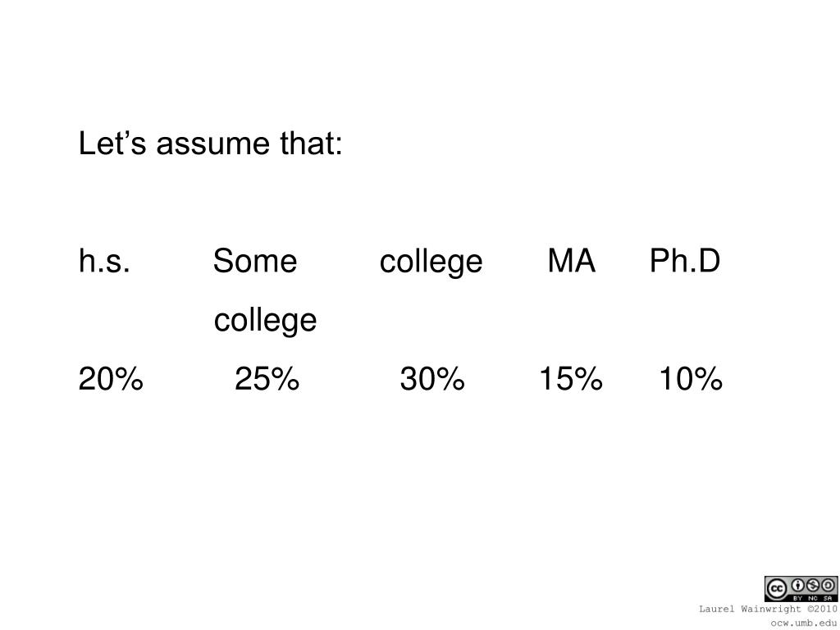The width and height of the screenshot is (840, 630).
Task: Click the ©2010 copyright text
Action: 822,609
